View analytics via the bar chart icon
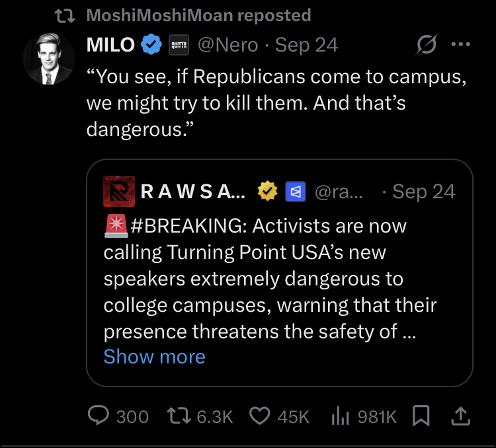Screen dimensions: 496x448 click(x=340, y=416)
